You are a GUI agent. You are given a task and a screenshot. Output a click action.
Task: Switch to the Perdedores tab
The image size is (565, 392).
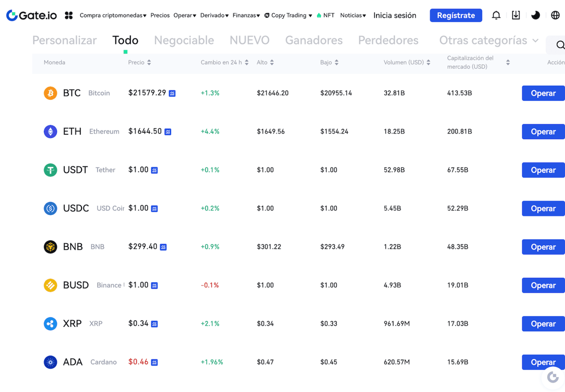(x=388, y=40)
